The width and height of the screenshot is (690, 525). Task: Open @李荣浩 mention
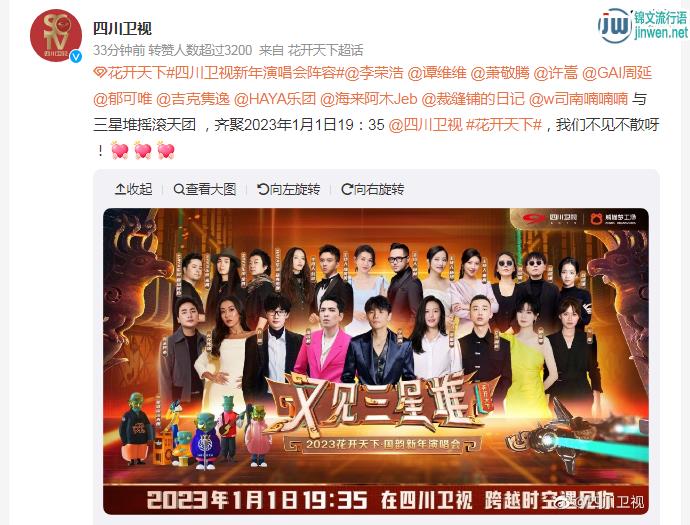pyautogui.click(x=374, y=73)
